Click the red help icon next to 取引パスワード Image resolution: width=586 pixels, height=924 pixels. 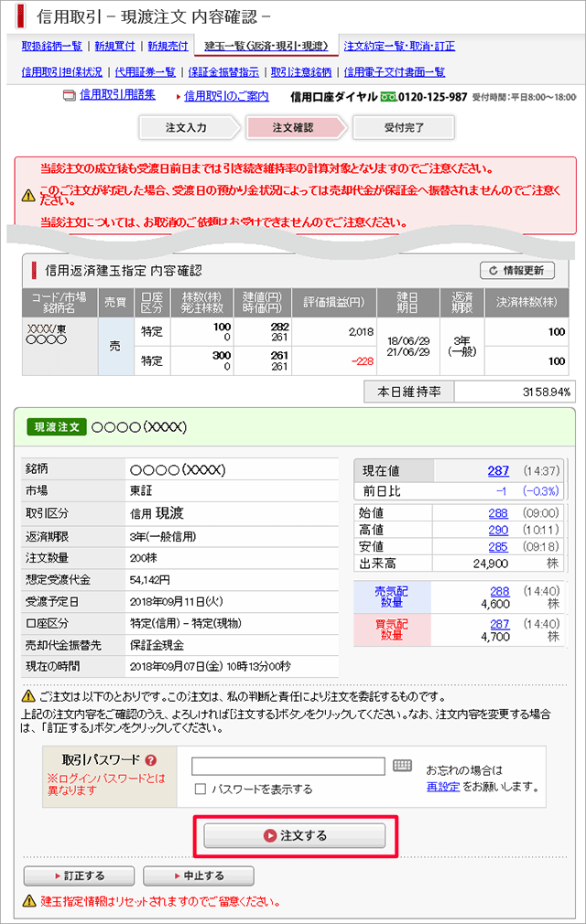pyautogui.click(x=150, y=760)
